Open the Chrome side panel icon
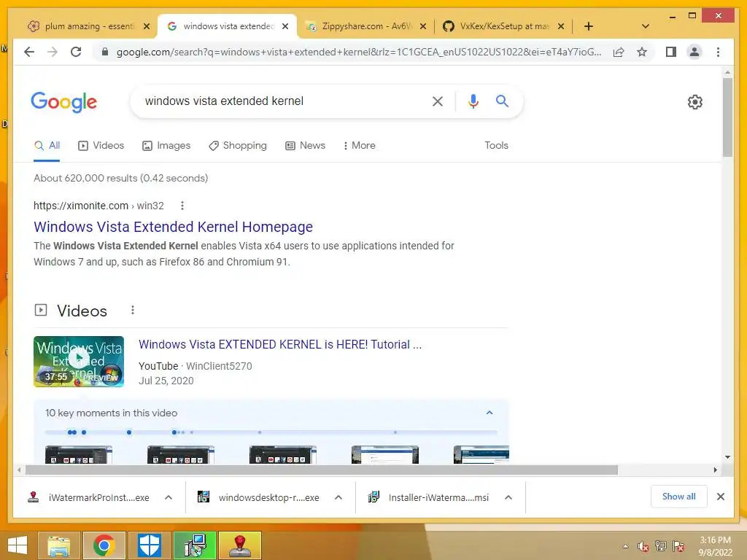The height and width of the screenshot is (560, 747). click(671, 52)
